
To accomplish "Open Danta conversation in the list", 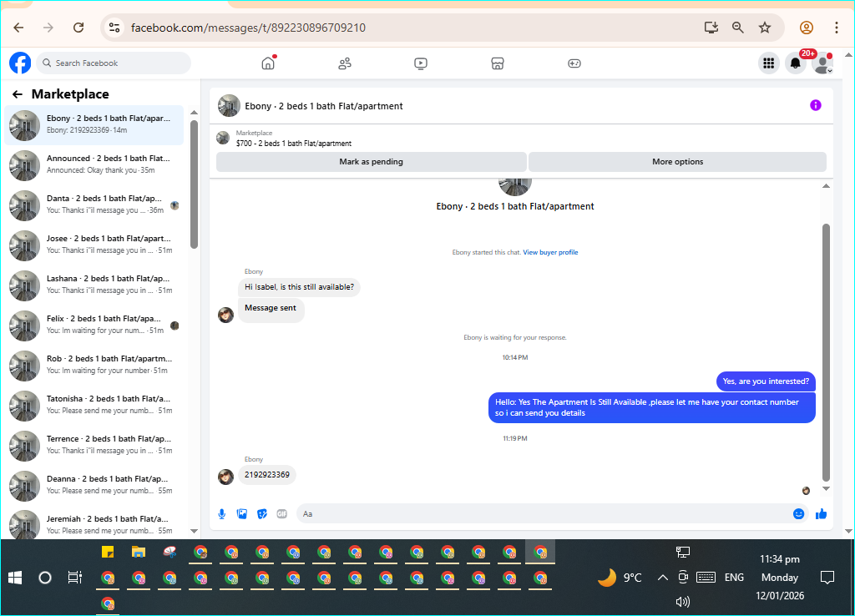I will [x=94, y=205].
